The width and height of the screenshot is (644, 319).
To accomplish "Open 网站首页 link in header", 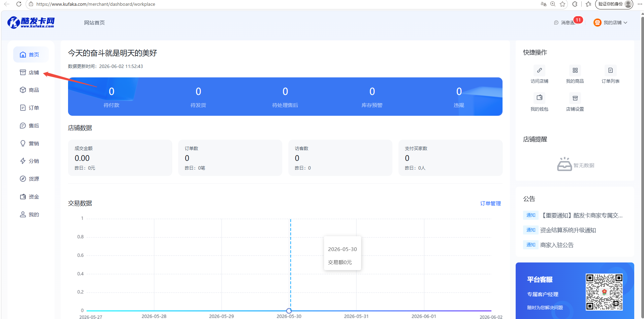I will [94, 23].
